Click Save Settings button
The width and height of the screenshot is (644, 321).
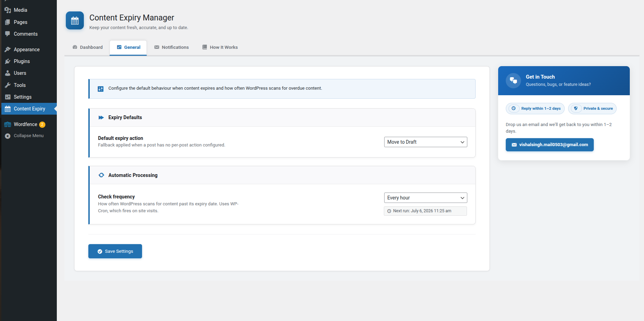(115, 251)
